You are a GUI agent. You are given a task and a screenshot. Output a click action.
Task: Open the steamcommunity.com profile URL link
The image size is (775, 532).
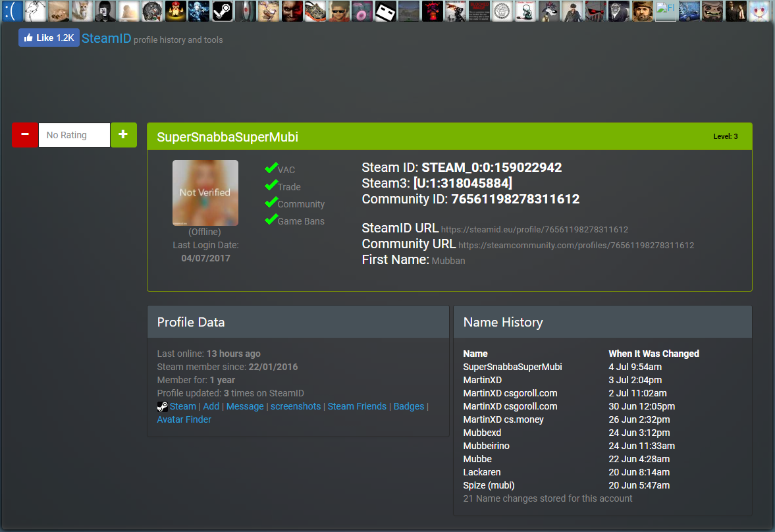pyautogui.click(x=575, y=245)
